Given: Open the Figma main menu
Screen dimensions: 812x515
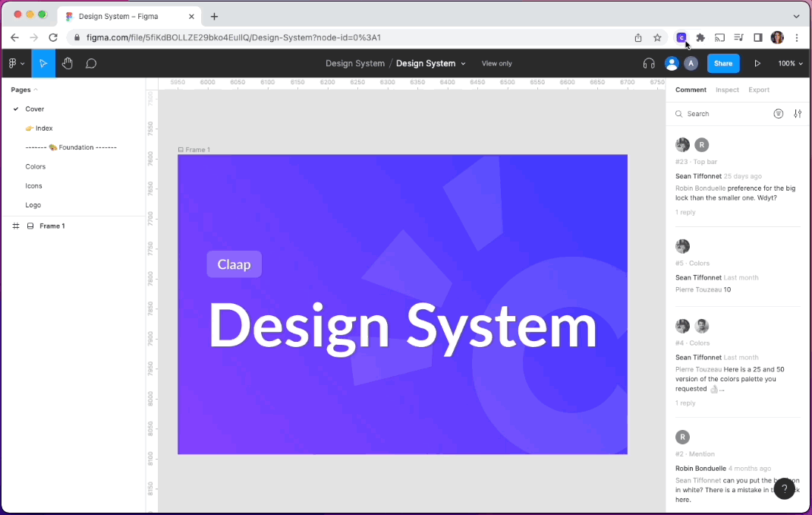Looking at the screenshot, I should (16, 63).
